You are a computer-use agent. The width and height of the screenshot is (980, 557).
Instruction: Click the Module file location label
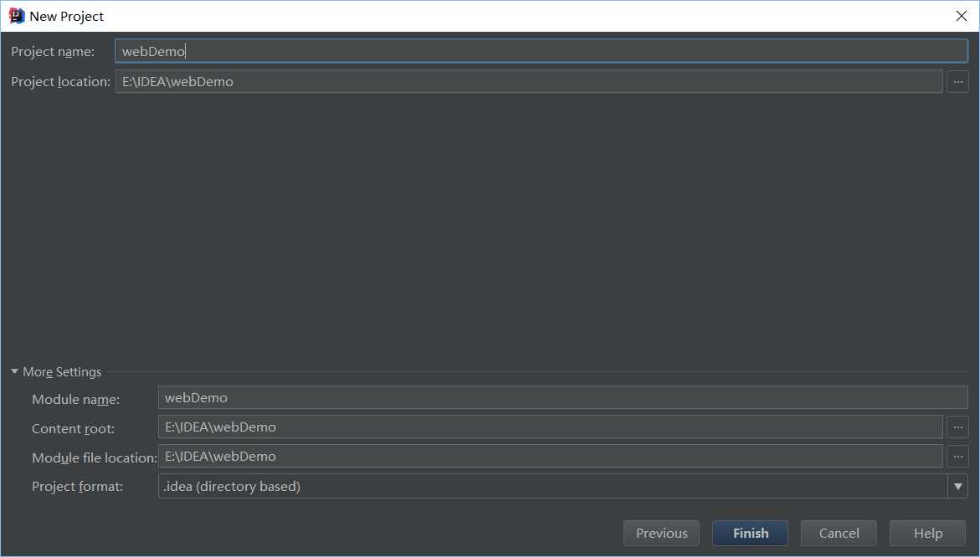tap(95, 457)
